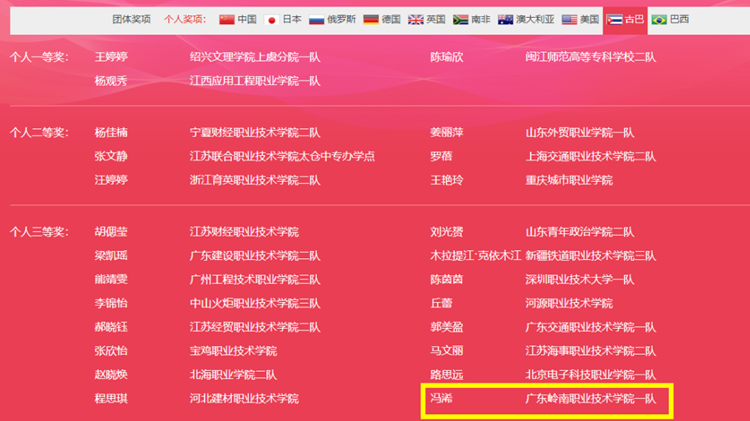This screenshot has height=421, width=750.
Task: Click the Japan flag icon
Action: click(271, 19)
